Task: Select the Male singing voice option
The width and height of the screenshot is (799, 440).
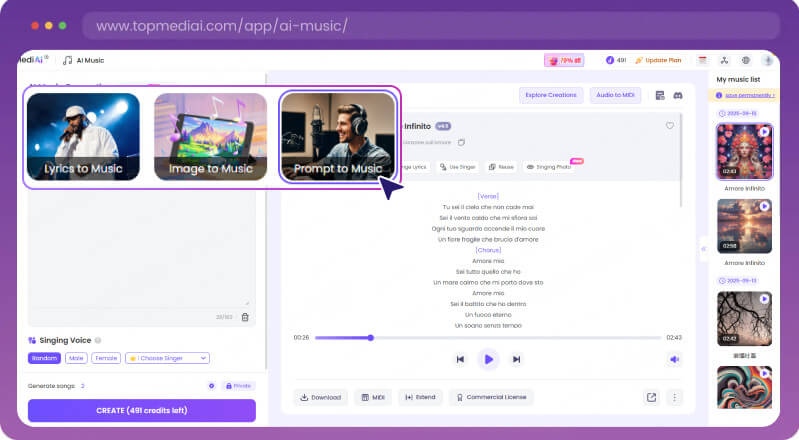Action: (76, 358)
